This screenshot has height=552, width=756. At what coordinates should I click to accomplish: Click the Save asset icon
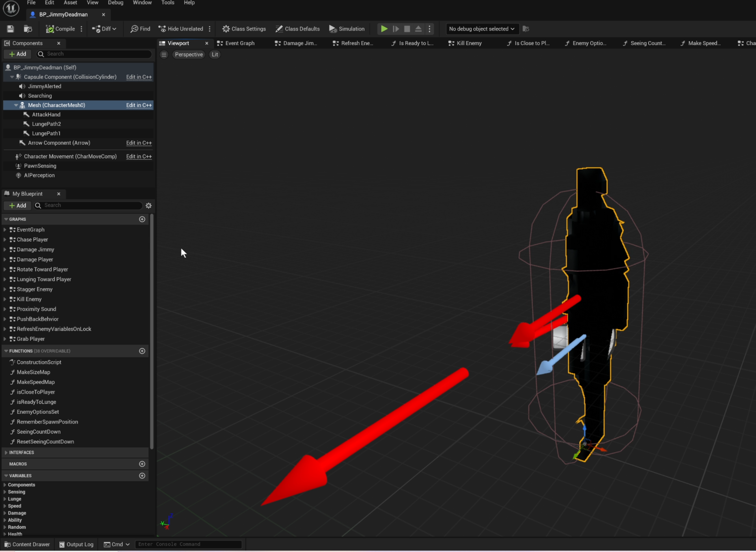(x=10, y=29)
